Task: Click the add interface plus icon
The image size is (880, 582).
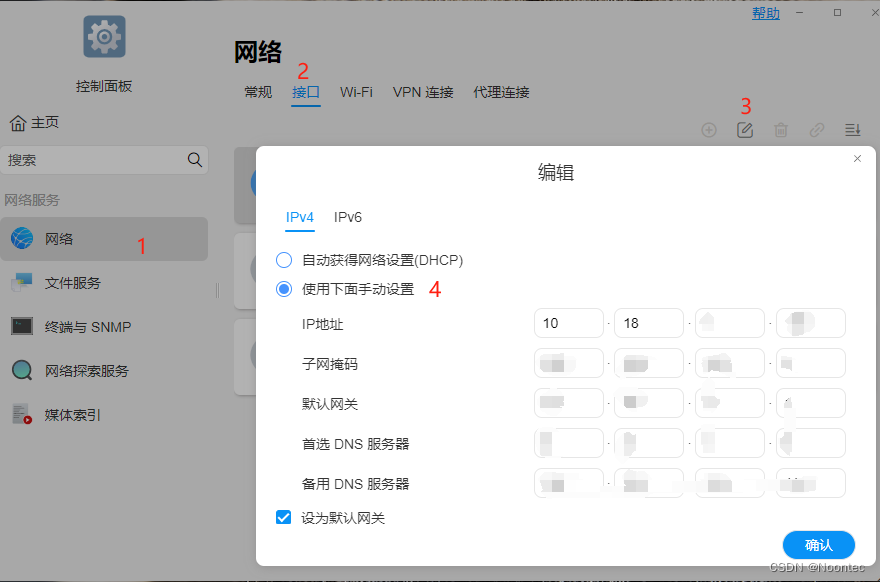Action: (x=709, y=130)
